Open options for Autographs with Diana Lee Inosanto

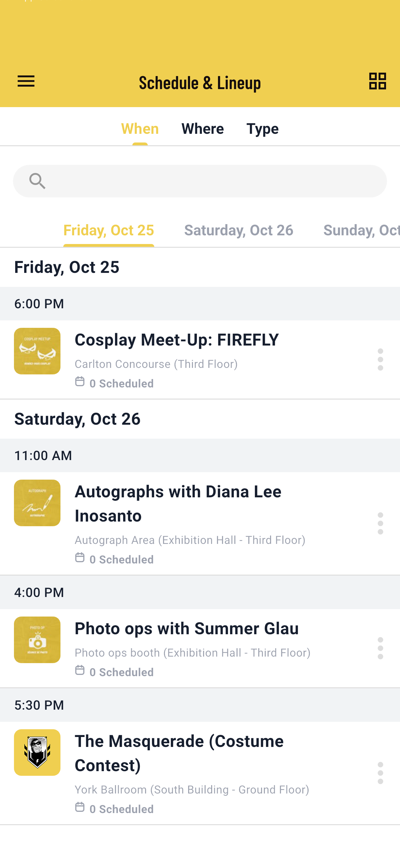coord(380,523)
